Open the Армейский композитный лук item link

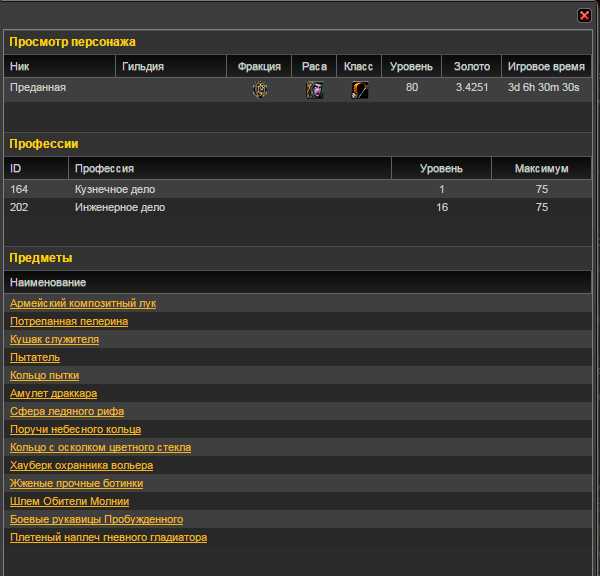83,303
